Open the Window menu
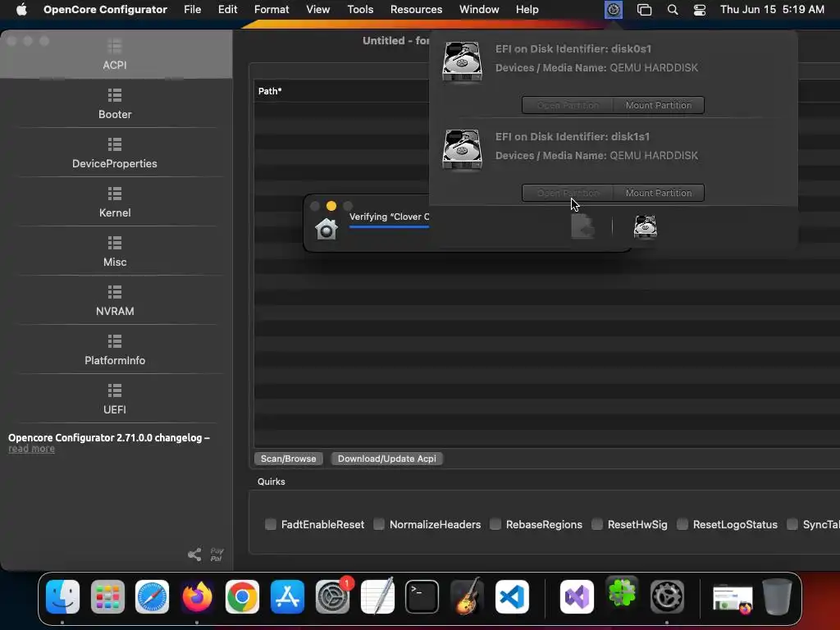 coord(479,10)
